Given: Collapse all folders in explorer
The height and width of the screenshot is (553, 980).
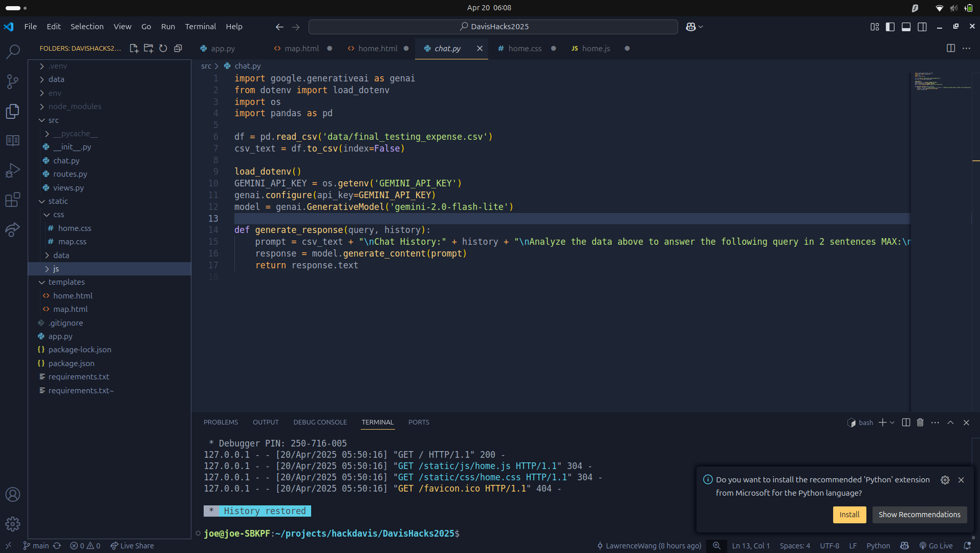Looking at the screenshot, I should (178, 48).
